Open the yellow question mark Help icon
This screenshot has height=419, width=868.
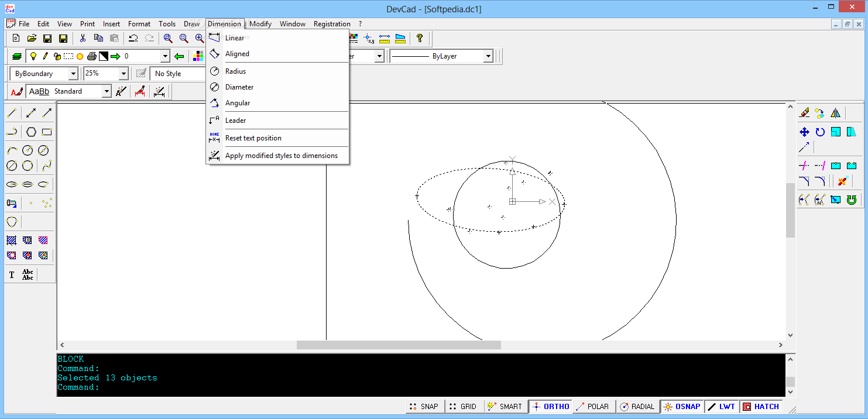click(419, 39)
